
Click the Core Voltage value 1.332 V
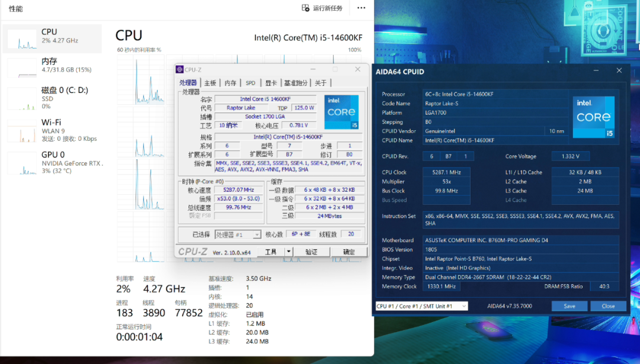pyautogui.click(x=570, y=156)
